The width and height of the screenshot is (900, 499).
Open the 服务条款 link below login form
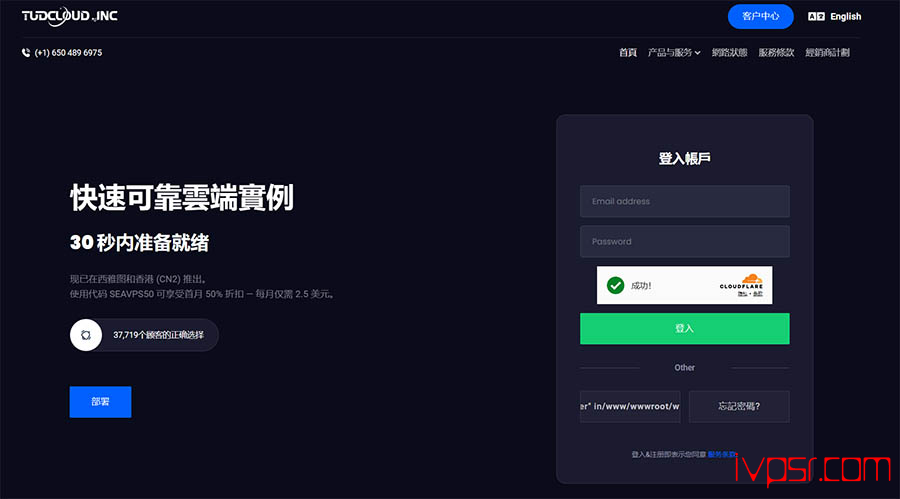722,455
